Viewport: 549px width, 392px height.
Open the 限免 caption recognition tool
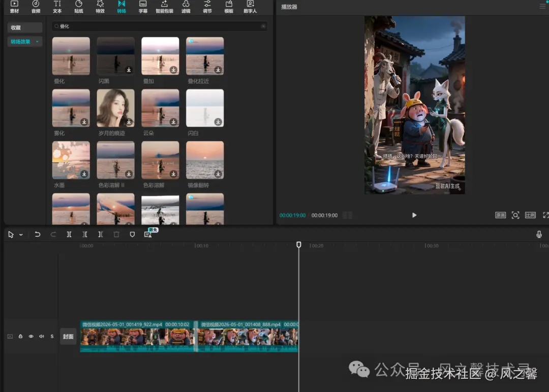(x=148, y=234)
